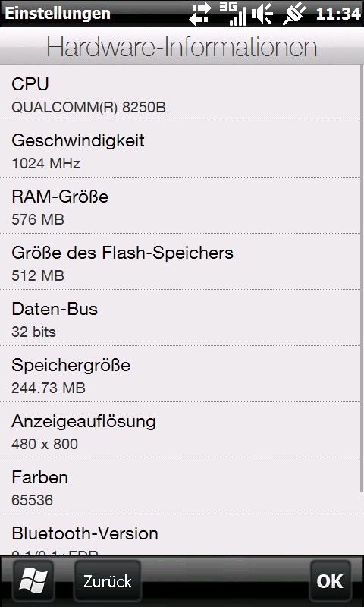Select the Geschwindigkeit 1024 MHz row
Screen dimensions: 364x607
[x=180, y=149]
